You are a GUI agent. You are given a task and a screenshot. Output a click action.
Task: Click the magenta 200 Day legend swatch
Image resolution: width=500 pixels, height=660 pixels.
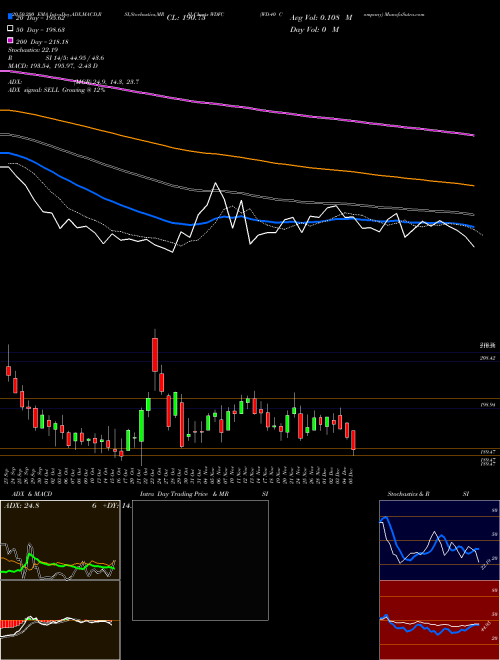coord(10,41)
